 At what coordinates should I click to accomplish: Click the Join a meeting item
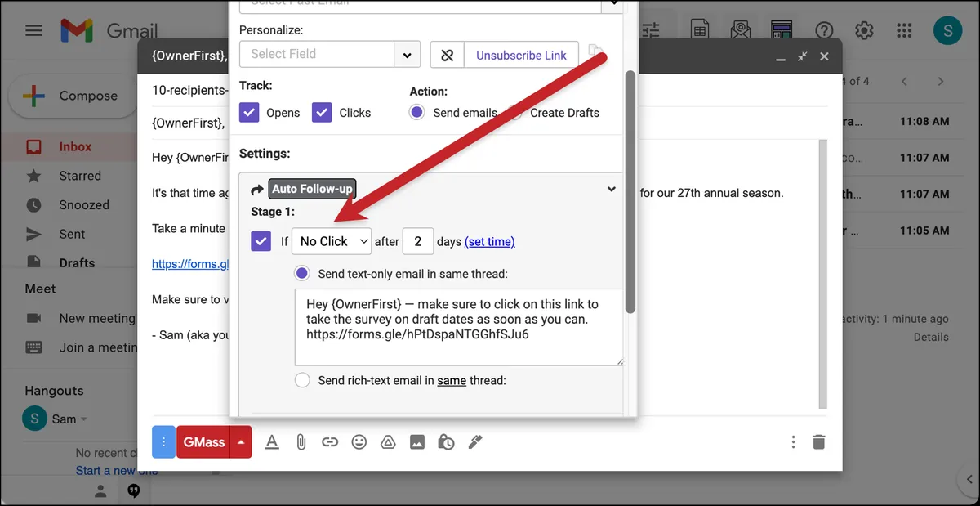coord(98,347)
